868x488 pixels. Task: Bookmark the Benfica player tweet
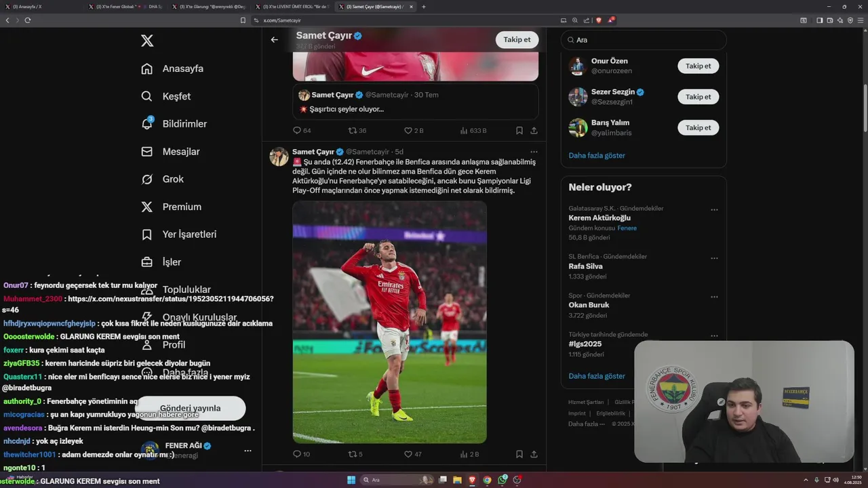pyautogui.click(x=519, y=454)
